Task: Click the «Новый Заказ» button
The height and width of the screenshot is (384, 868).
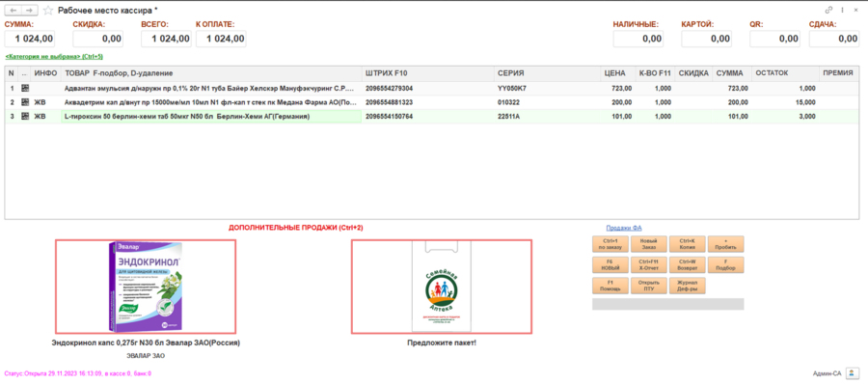Action: (x=648, y=244)
